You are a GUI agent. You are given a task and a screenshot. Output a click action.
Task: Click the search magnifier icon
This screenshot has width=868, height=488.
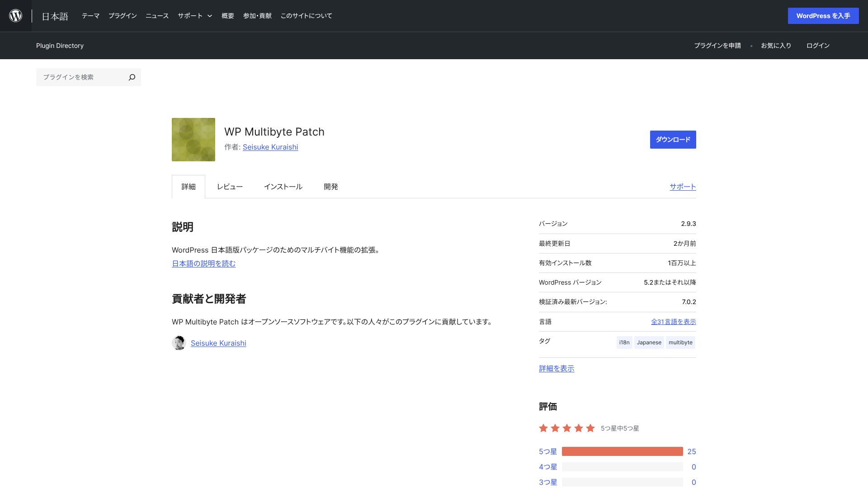[x=132, y=77]
